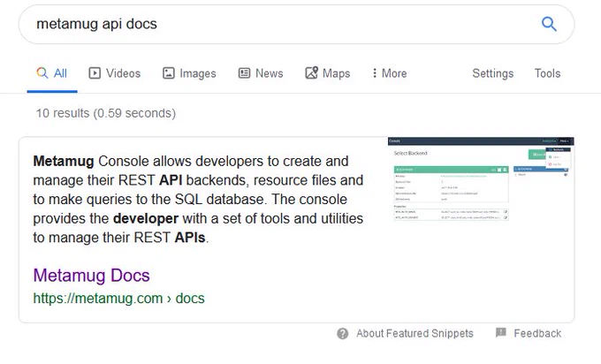Screen dimensions: 601x364
Task: Open search Tools
Action: [x=547, y=73]
